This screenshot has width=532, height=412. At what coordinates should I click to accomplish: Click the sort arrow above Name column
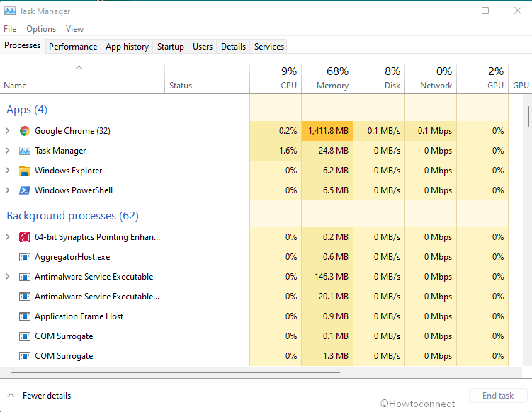tap(79, 67)
